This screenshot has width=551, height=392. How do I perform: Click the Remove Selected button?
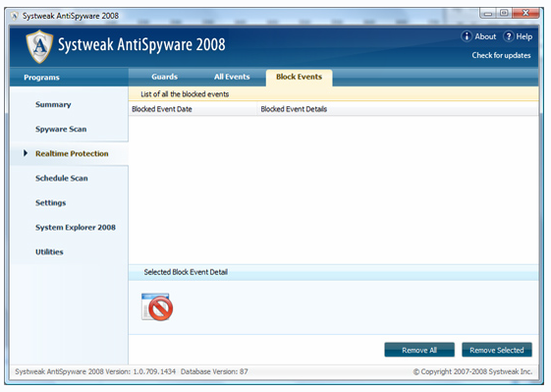[497, 350]
